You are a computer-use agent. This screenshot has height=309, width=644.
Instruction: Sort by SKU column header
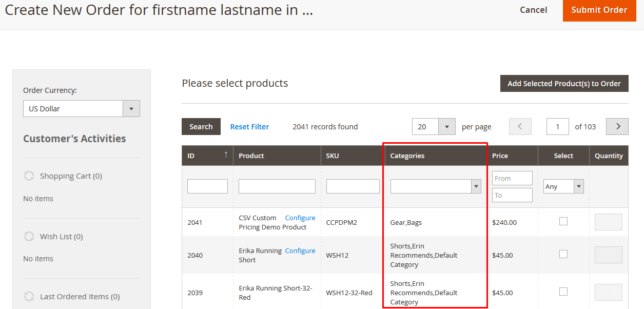pyautogui.click(x=353, y=156)
